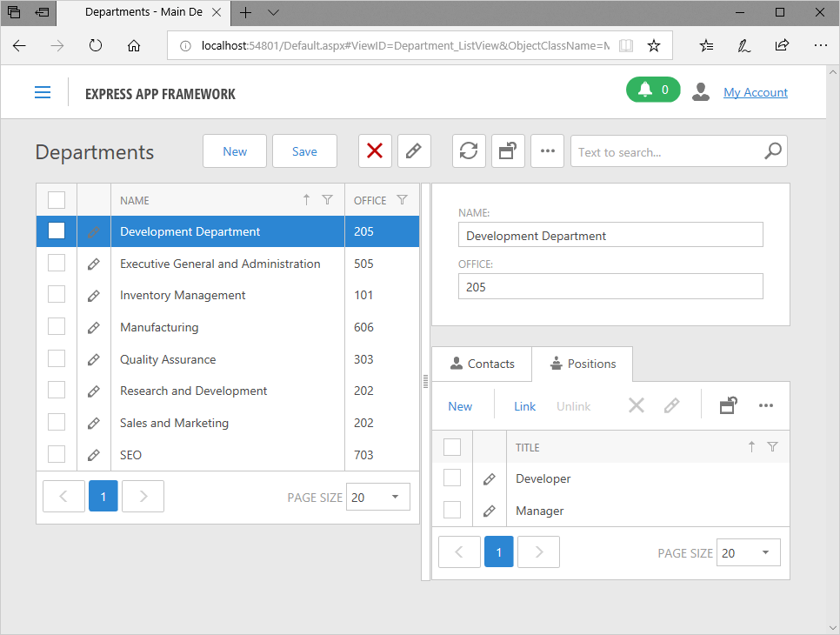Check the Manager position checkbox
This screenshot has height=635, width=840.
tap(452, 511)
